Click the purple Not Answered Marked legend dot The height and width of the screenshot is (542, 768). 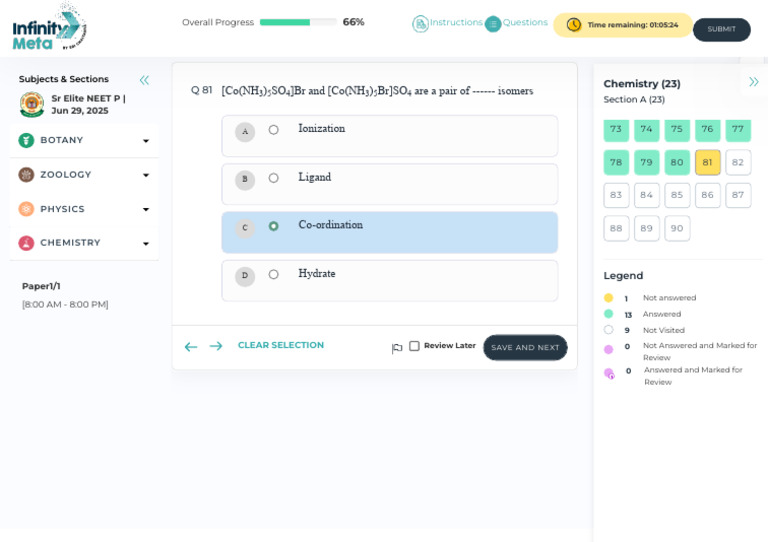click(608, 350)
